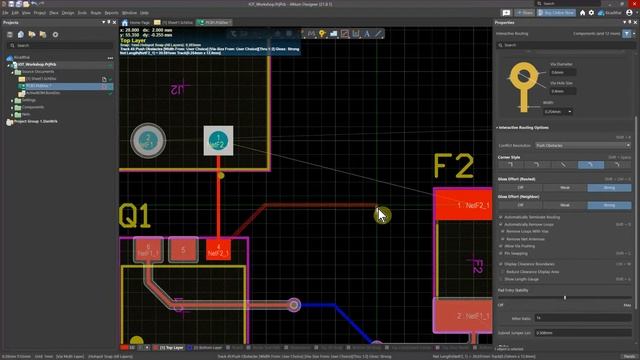
Task: Click the Share button in the header
Action: [x=524, y=13]
